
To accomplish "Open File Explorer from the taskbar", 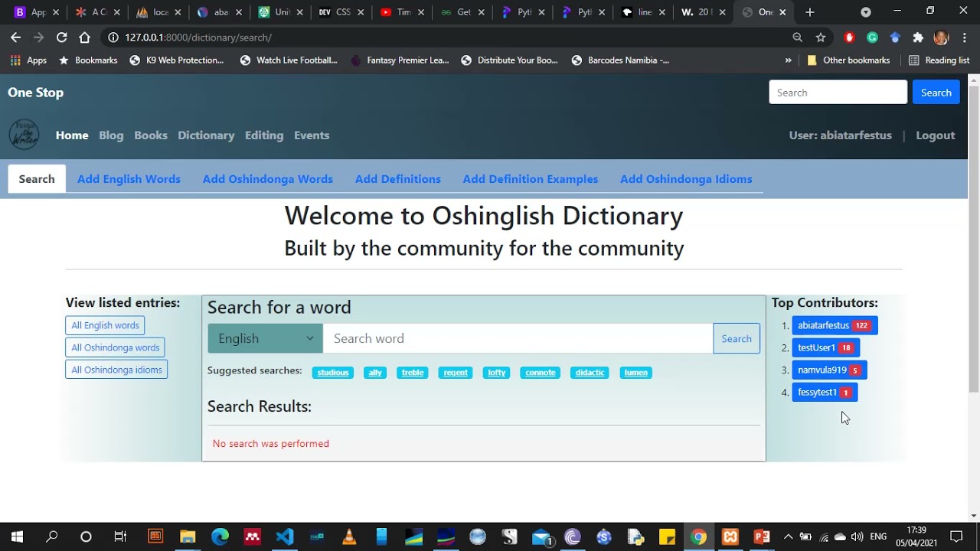I will [x=188, y=536].
